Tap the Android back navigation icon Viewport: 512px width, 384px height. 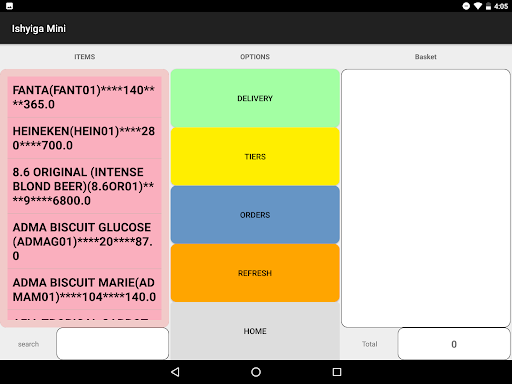coord(175,372)
